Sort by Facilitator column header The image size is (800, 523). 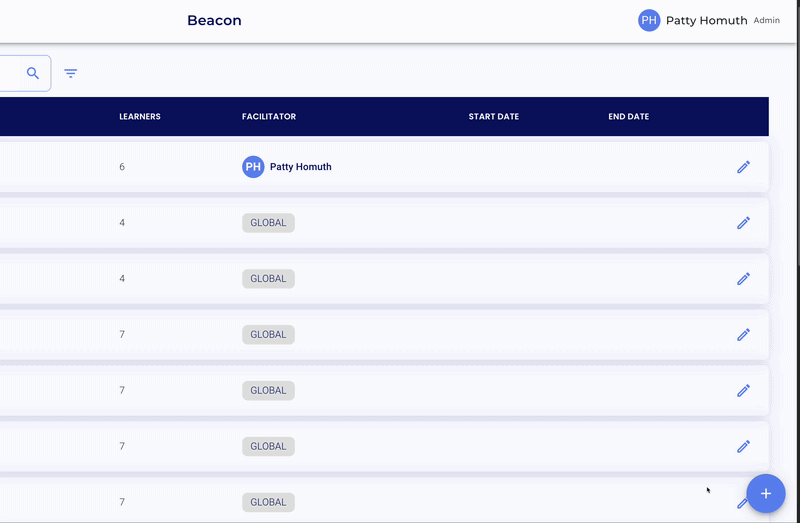coord(269,117)
